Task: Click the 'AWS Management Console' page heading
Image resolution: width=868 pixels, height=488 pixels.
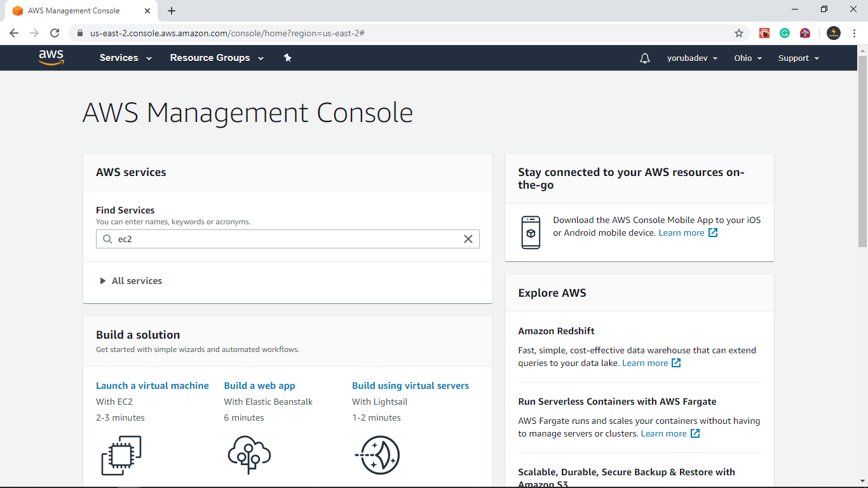Action: (x=248, y=113)
